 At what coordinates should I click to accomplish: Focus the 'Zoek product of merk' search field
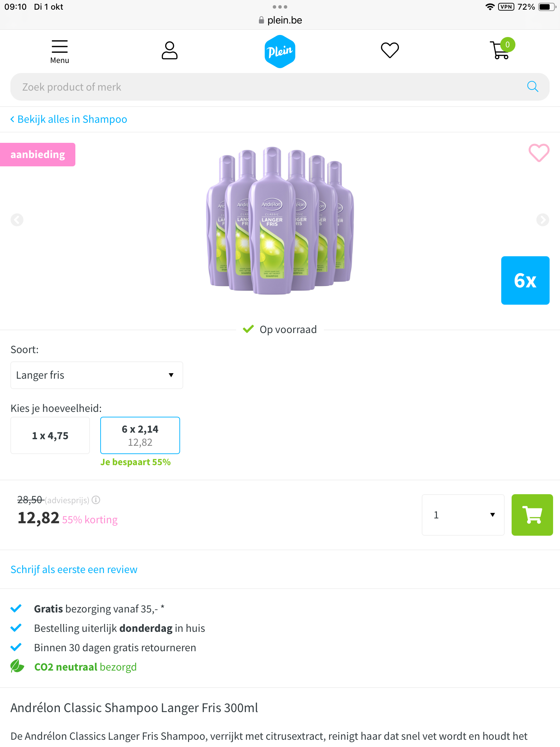pyautogui.click(x=270, y=87)
